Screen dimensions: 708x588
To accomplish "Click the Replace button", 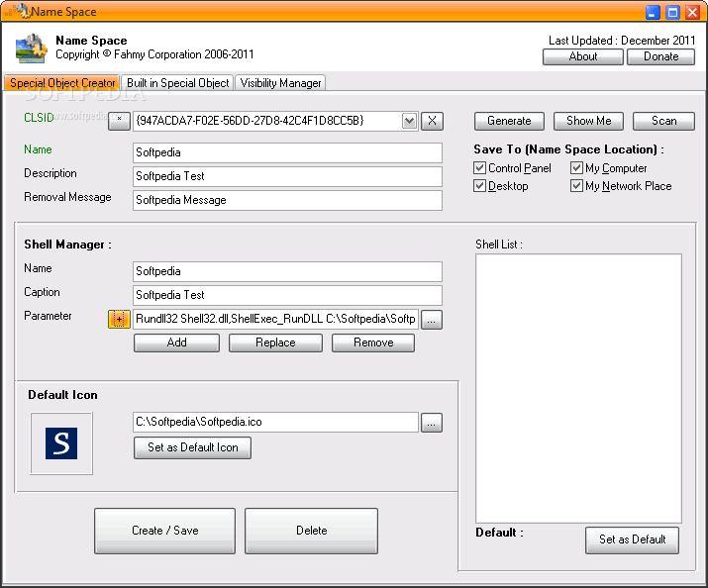I will 275,343.
